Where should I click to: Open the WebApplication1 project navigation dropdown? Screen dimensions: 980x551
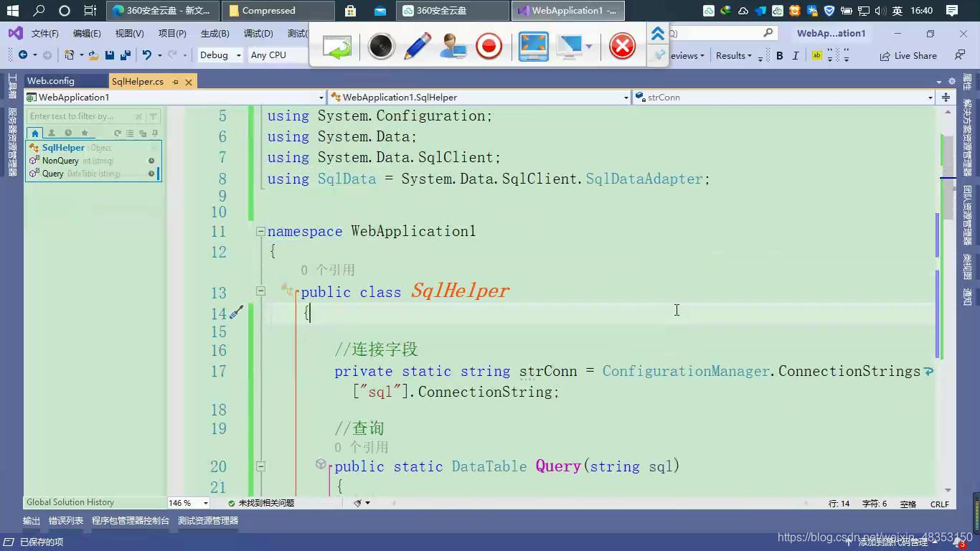click(175, 97)
